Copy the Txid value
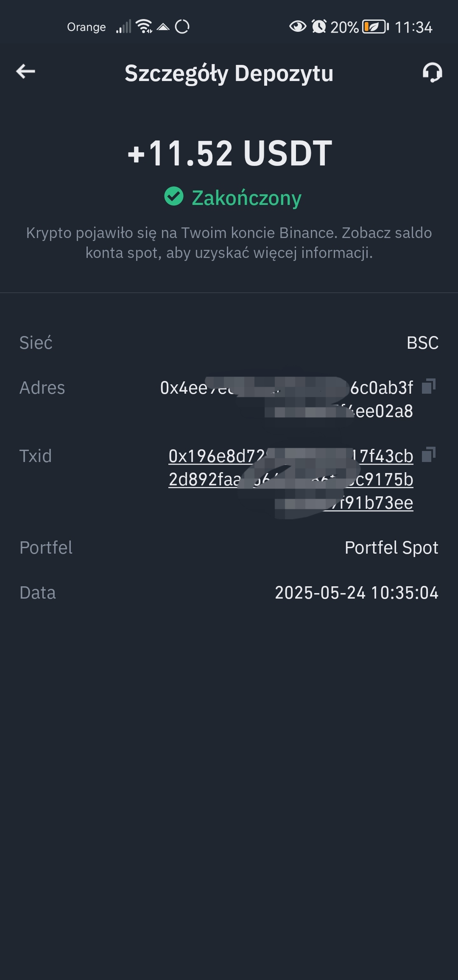This screenshot has width=458, height=980. [x=429, y=454]
